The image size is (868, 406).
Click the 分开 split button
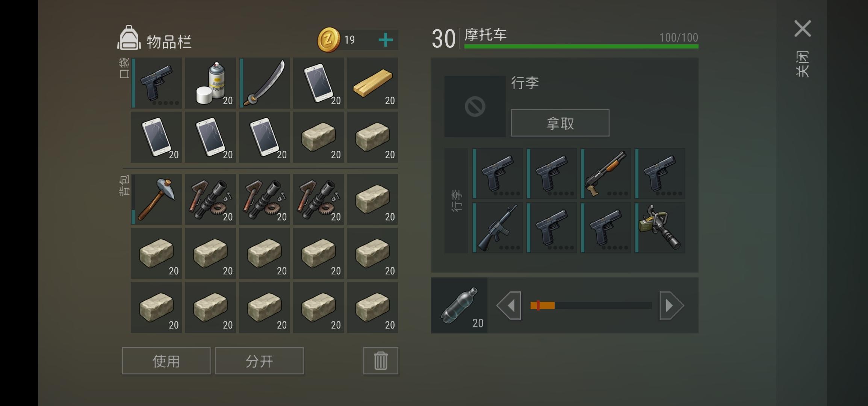point(259,361)
